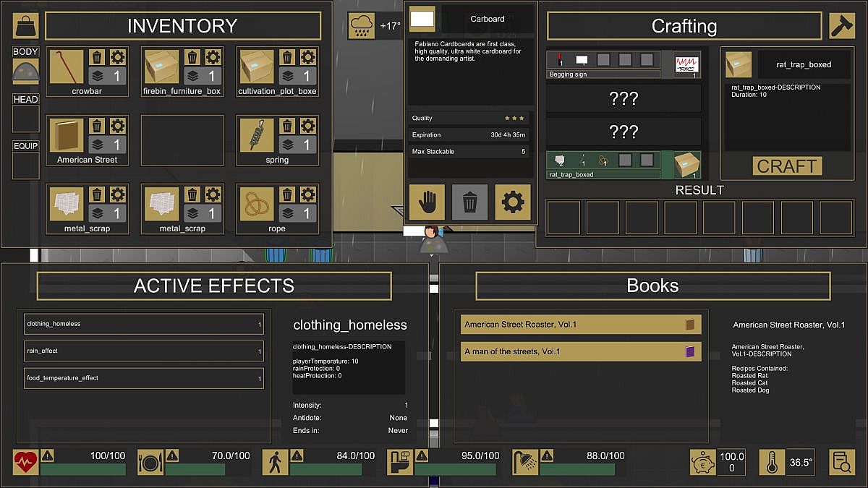The image size is (868, 488).
Task: Select the rain_effect entry
Action: [x=143, y=351]
